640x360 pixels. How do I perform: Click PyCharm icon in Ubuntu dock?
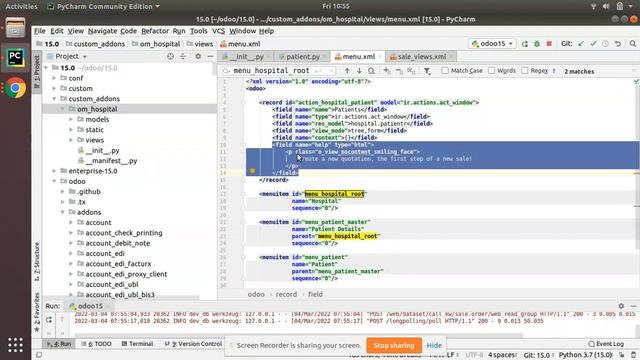tap(15, 58)
